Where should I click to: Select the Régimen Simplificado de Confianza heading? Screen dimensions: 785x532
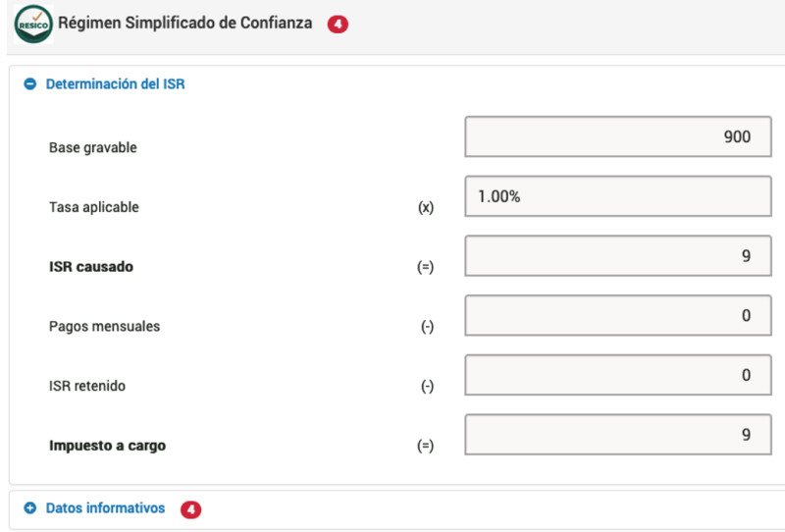(x=185, y=23)
